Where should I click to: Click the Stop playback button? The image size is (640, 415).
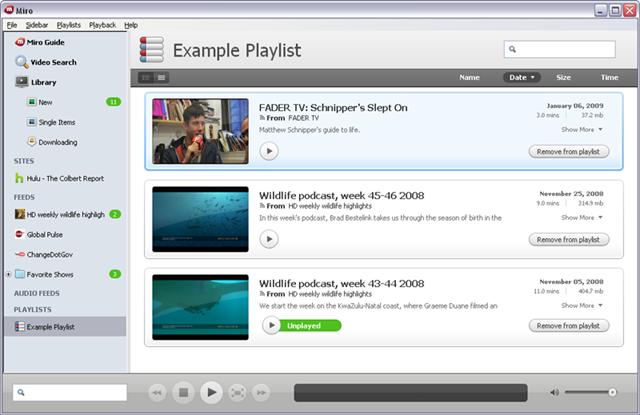(x=183, y=393)
